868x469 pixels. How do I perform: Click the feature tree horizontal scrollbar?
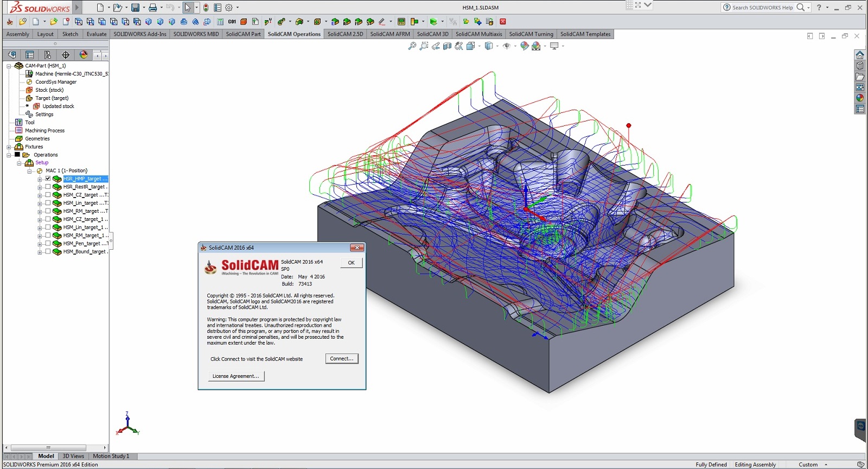tap(48, 448)
